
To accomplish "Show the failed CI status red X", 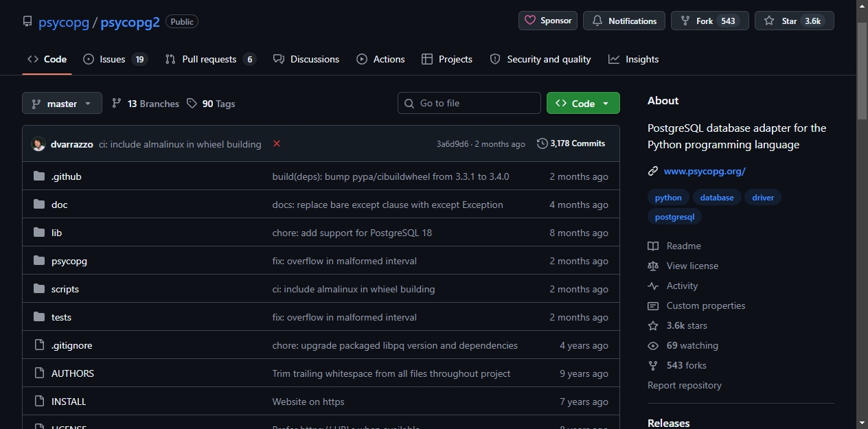I will (277, 143).
